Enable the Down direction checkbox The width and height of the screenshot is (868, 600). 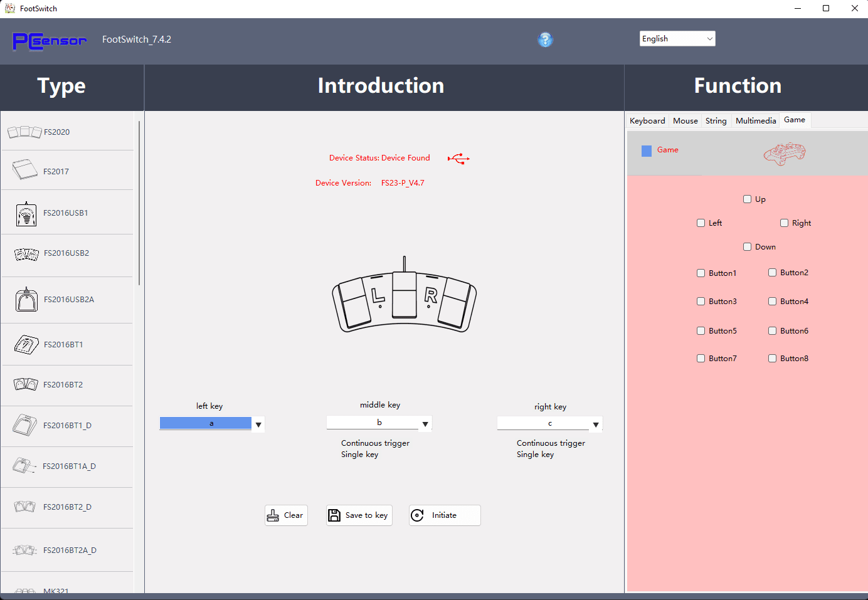pyautogui.click(x=747, y=247)
